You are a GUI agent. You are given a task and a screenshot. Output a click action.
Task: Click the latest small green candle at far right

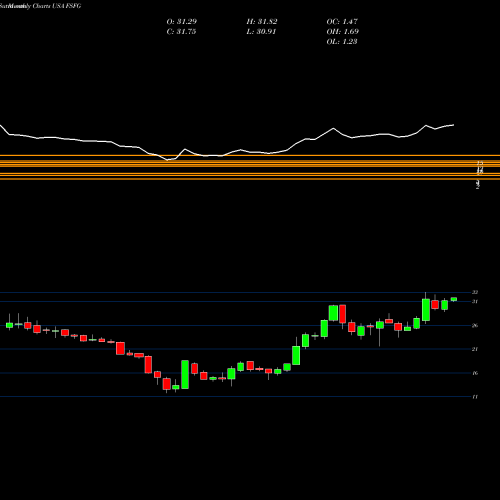click(x=454, y=299)
